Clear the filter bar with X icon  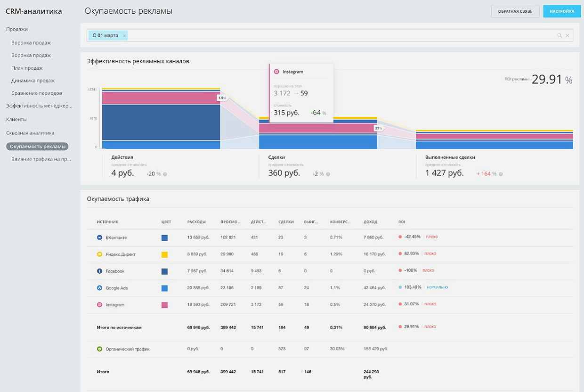coord(567,35)
